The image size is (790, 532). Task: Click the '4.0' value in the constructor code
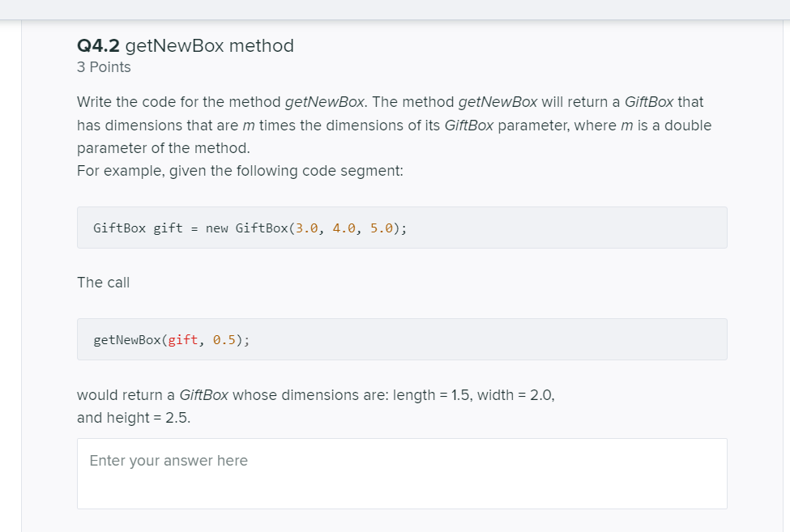344,228
